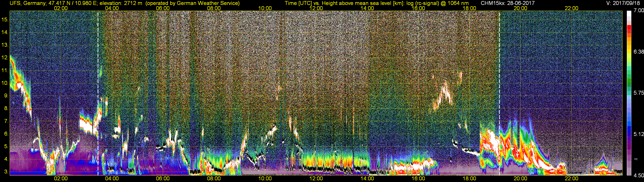Click the small 'eq' label beside color bar

(636, 159)
